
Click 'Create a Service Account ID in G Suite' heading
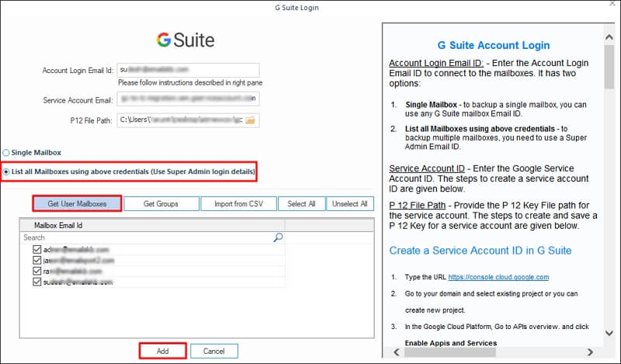pyautogui.click(x=480, y=251)
